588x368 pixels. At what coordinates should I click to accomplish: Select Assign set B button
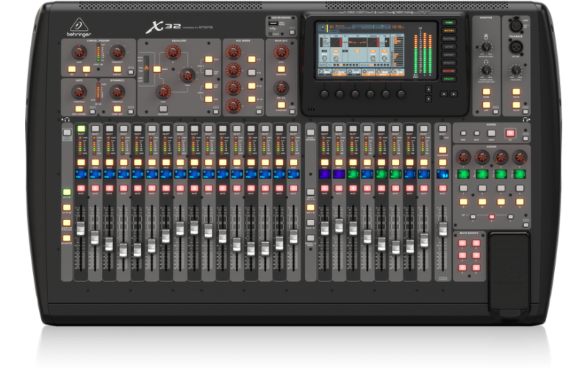(492, 216)
